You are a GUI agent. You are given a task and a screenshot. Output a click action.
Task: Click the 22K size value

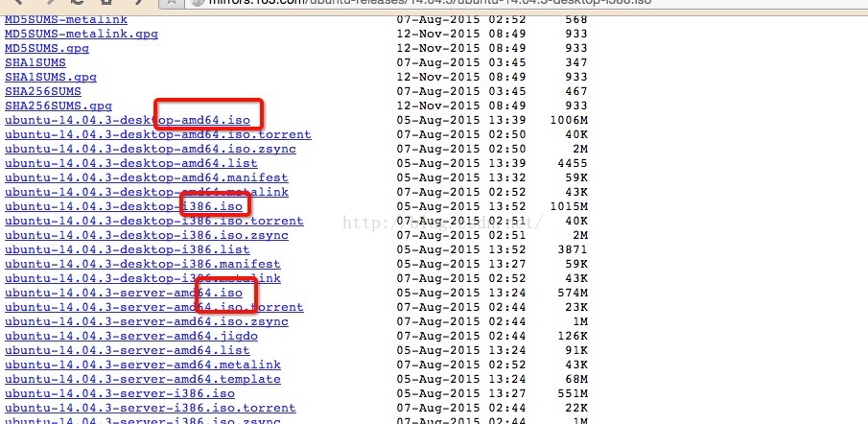576,408
